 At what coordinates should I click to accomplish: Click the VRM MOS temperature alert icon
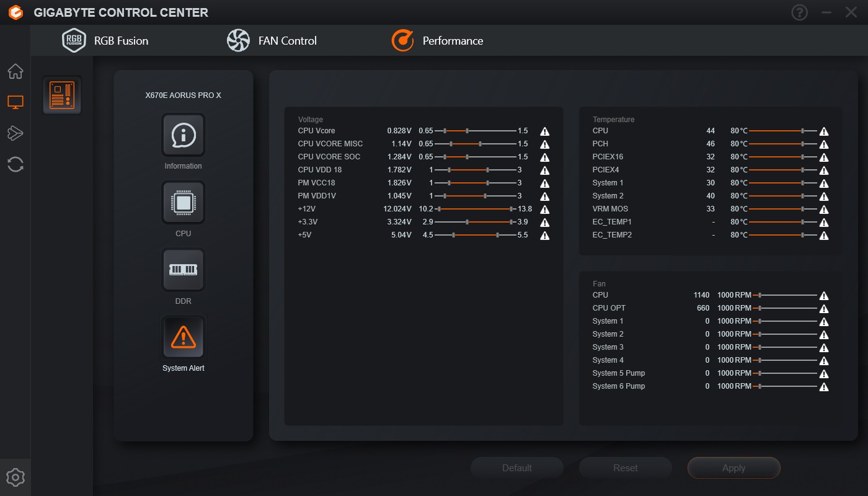tap(824, 210)
